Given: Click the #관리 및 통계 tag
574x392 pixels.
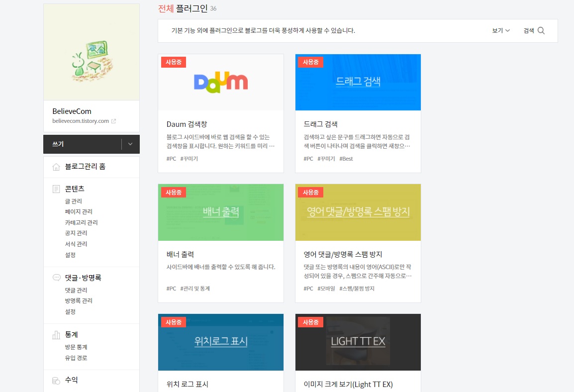Looking at the screenshot, I should tap(195, 289).
